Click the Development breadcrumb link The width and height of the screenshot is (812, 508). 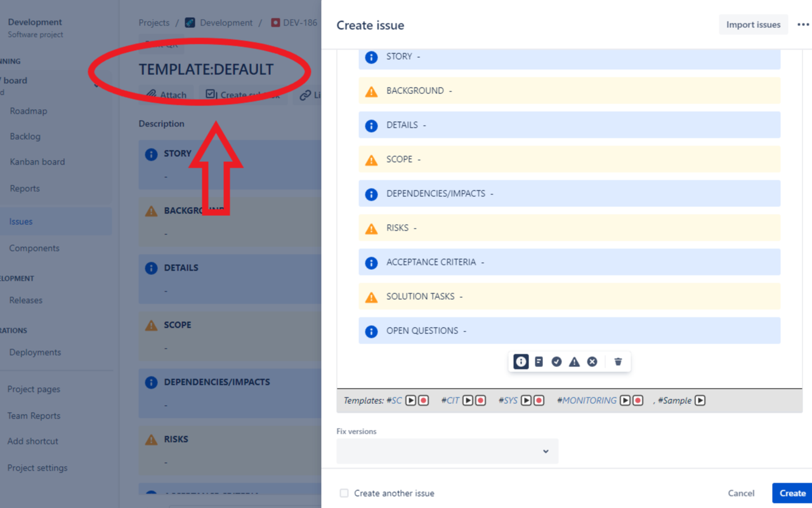coord(226,23)
